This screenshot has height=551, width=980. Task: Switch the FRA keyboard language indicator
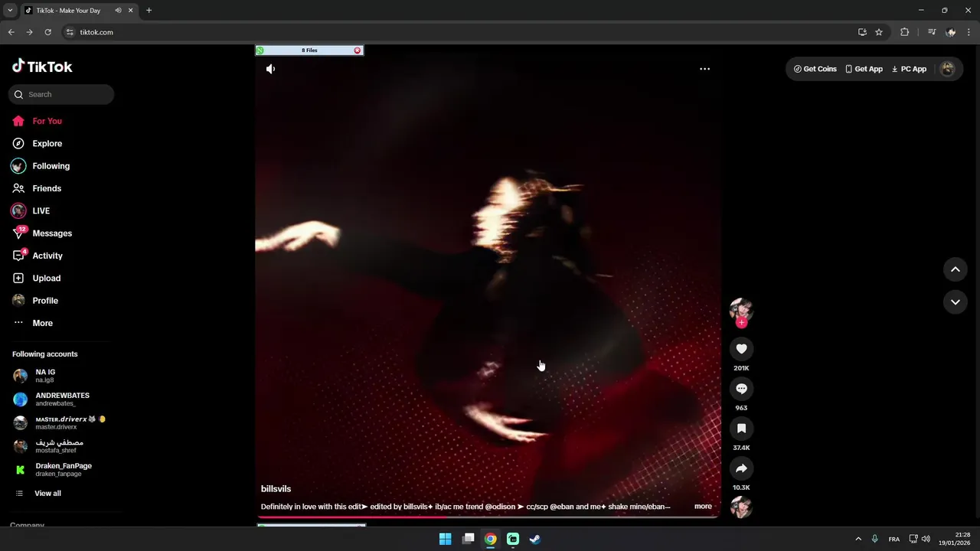[x=894, y=539]
